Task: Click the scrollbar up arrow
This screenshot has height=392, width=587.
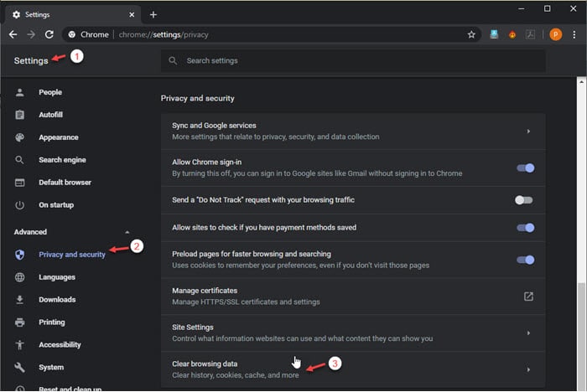Action: coord(581,82)
